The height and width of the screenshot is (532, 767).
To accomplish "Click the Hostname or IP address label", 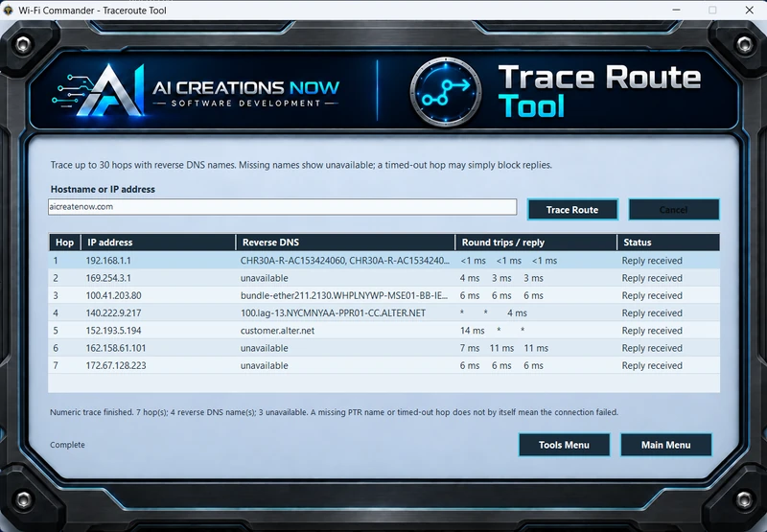I will (103, 189).
